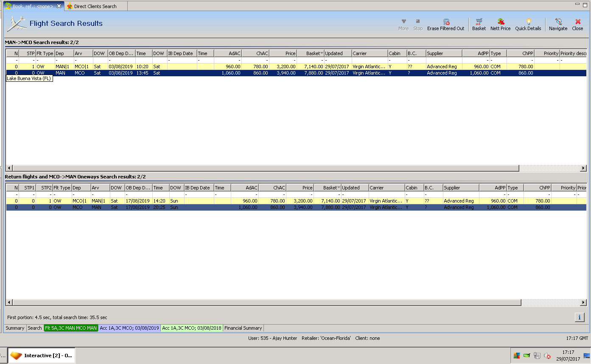Close the Book. ref. tab with X
591x364 pixels.
[x=59, y=6]
